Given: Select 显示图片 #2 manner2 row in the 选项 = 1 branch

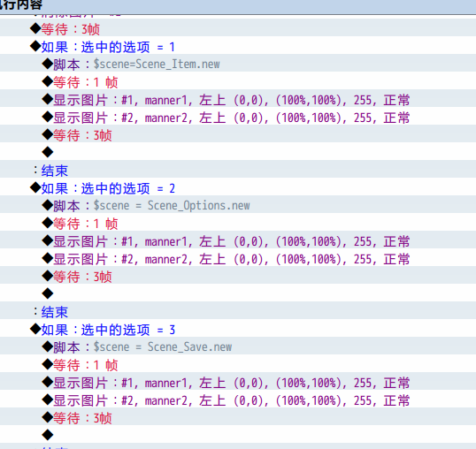Looking at the screenshot, I should click(238, 117).
